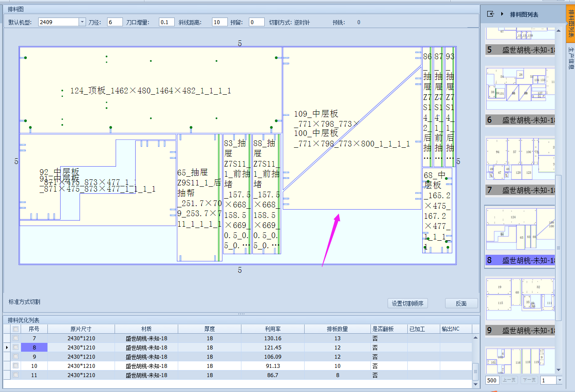Collapse the 排料图列表 panel arrow
Image resolution: width=575 pixels, height=392 pixels.
pos(502,14)
